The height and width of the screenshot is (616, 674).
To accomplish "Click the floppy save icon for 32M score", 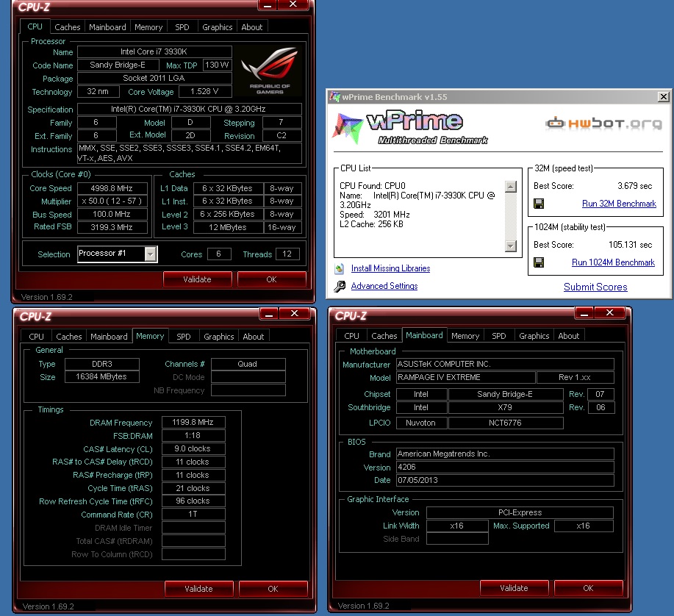I will [x=539, y=204].
